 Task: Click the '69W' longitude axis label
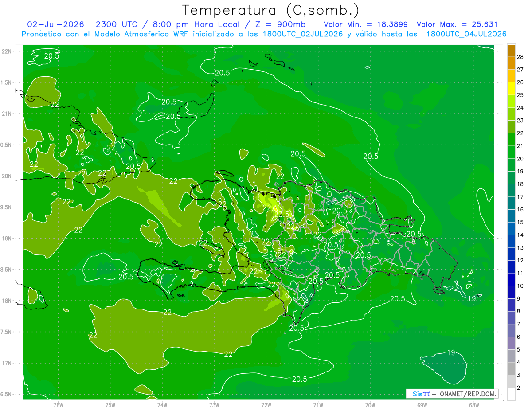click(x=422, y=405)
